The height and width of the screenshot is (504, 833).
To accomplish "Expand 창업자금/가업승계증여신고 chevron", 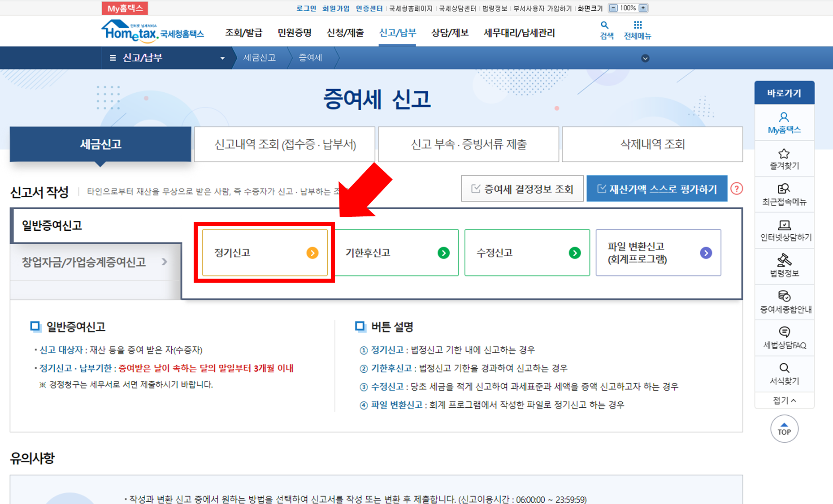I will [x=165, y=262].
